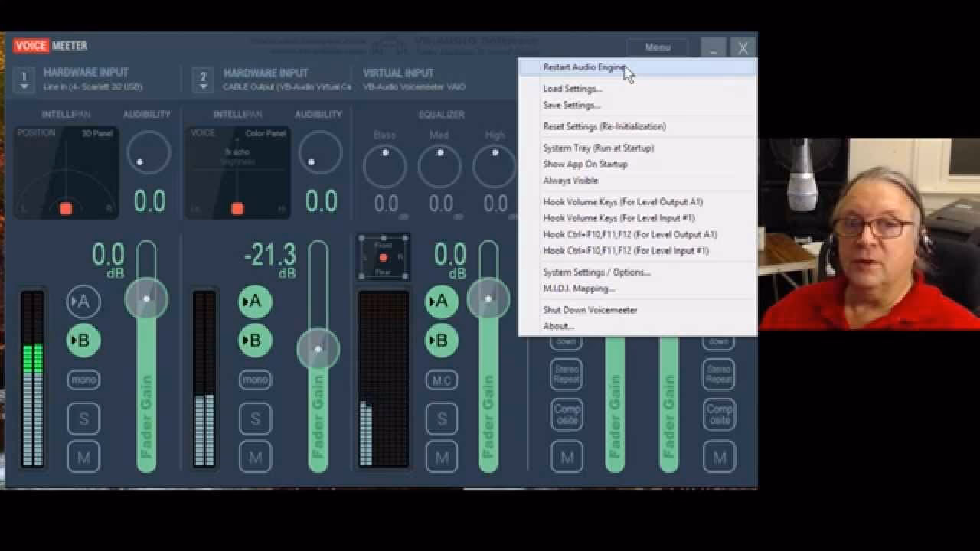The width and height of the screenshot is (980, 551).
Task: Mute Hardware Input 2 with M button
Action: click(x=255, y=458)
